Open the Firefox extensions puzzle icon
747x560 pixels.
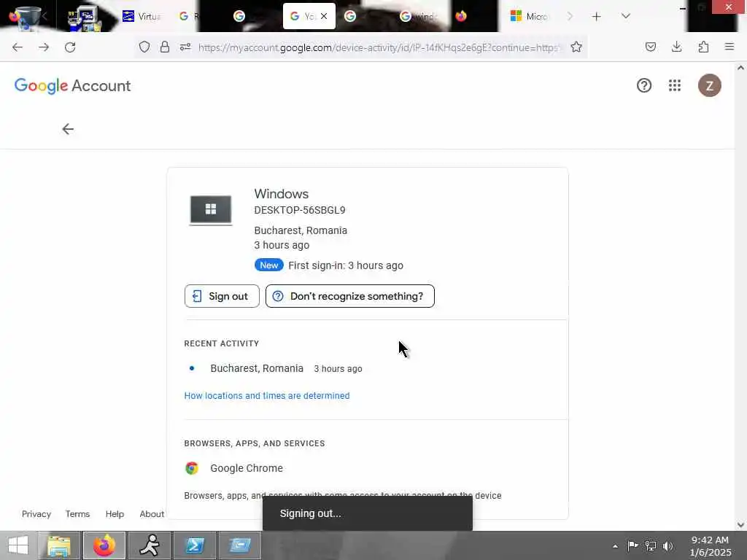[703, 47]
